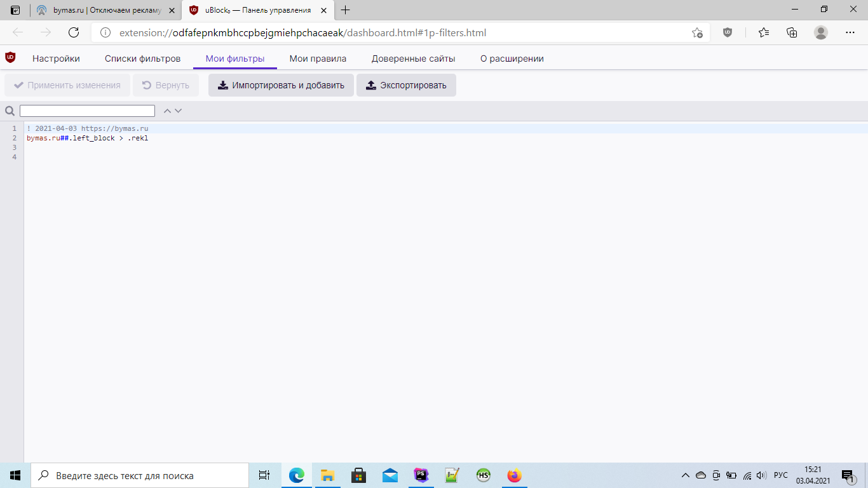This screenshot has width=868, height=488.
Task: Switch to the bymas.ru browser tab
Action: coord(105,10)
